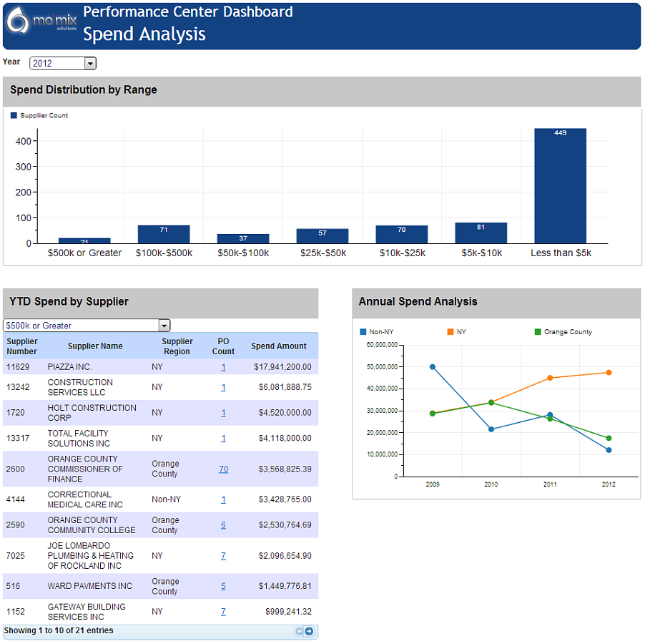Open PO count link for GATEWAY BUILDING SERVICES
The width and height of the screenshot is (645, 644).
tap(223, 612)
